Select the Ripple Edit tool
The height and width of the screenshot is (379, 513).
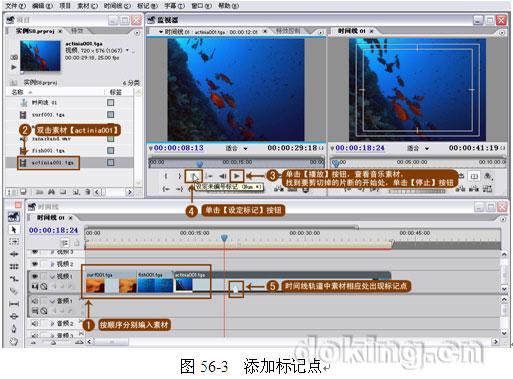point(14,254)
